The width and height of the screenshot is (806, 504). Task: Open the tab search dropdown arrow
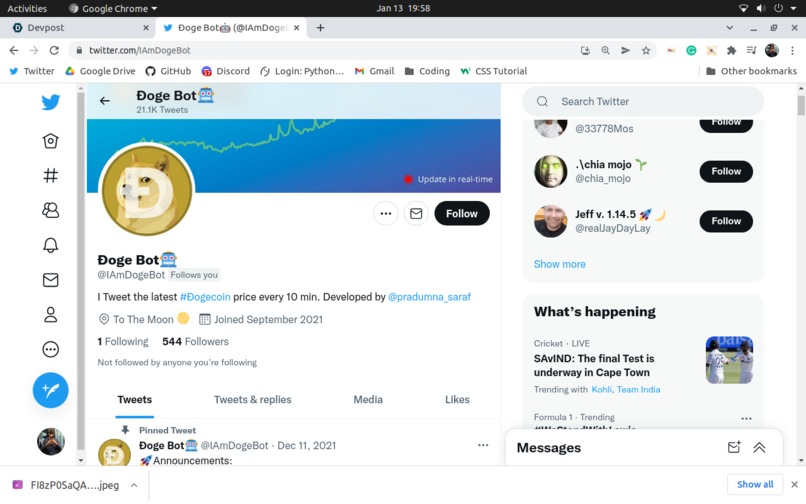(x=729, y=28)
